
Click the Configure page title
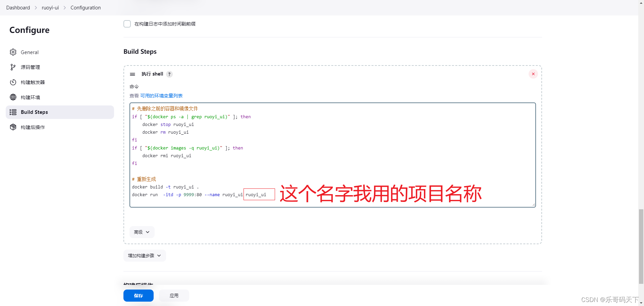coord(30,30)
